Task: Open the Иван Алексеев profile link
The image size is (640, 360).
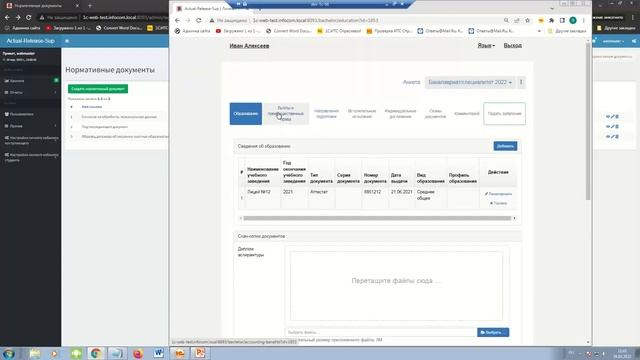Action: pos(249,46)
